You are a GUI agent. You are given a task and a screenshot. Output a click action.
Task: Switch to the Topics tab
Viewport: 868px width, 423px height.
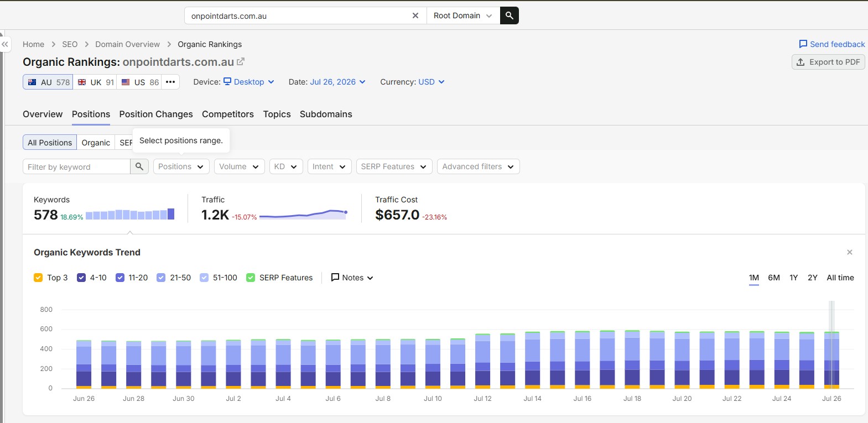277,114
